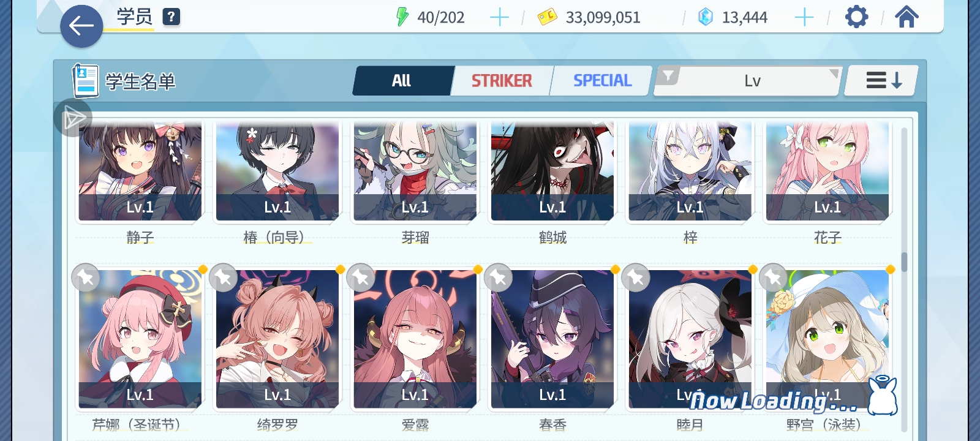Toggle favorite star on 春香

pos(499,278)
